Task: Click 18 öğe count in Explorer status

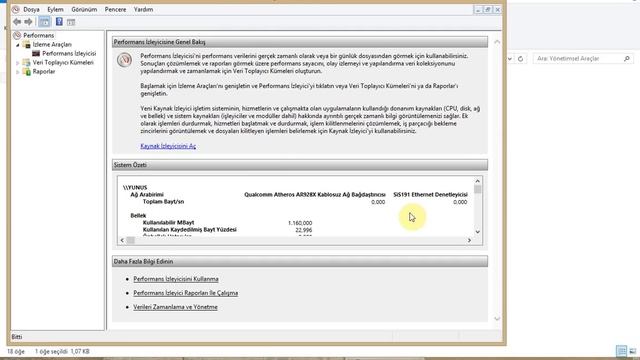Action: (x=16, y=351)
